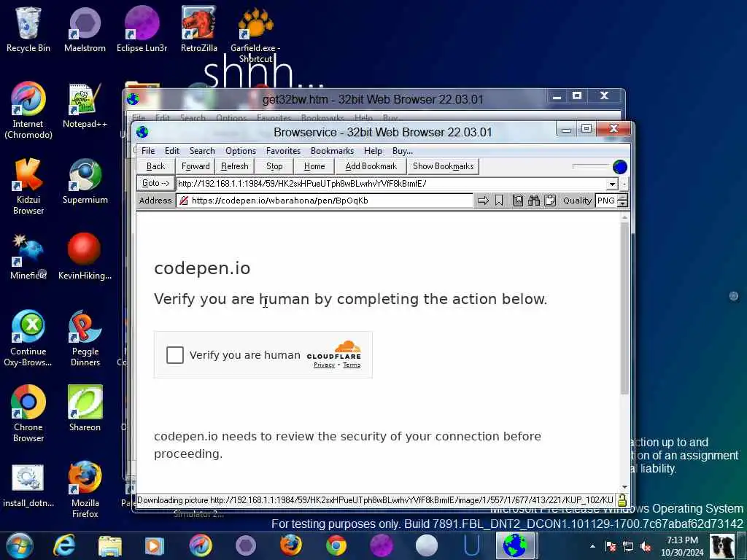Viewport: 747px width, 560px height.
Task: Select the Minefield desktop icon
Action: click(x=28, y=257)
